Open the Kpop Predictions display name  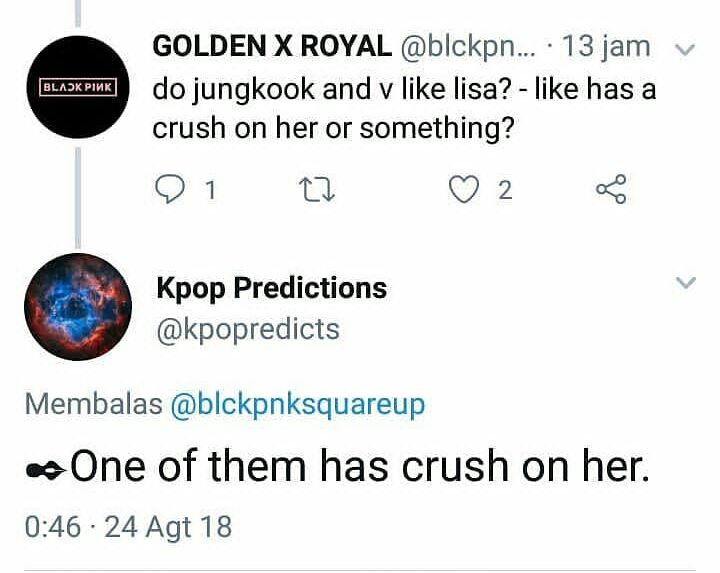[x=271, y=288]
